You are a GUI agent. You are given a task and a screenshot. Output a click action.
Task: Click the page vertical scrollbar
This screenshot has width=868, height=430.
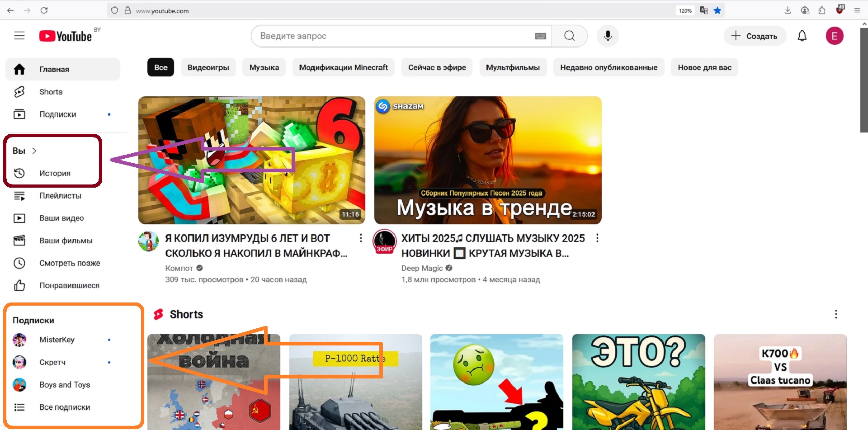864,81
